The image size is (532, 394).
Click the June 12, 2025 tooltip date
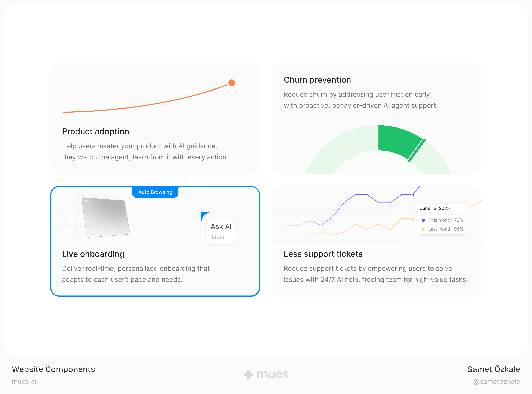tap(435, 208)
